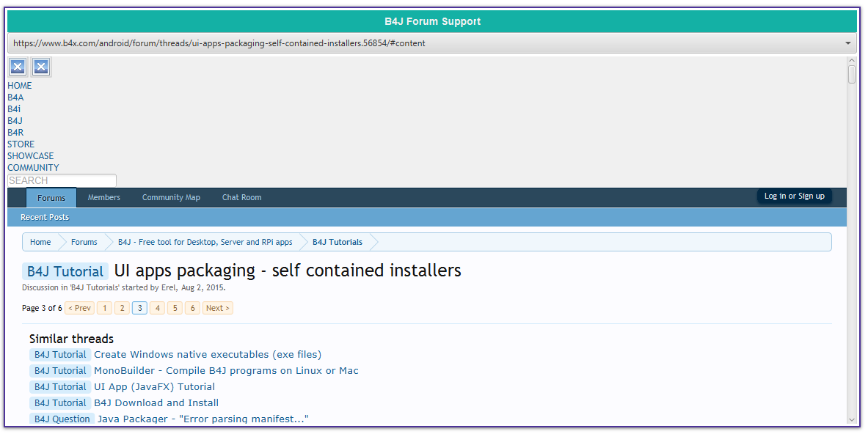This screenshot has width=868, height=434.
Task: Go to the previous page with Prev
Action: (79, 308)
